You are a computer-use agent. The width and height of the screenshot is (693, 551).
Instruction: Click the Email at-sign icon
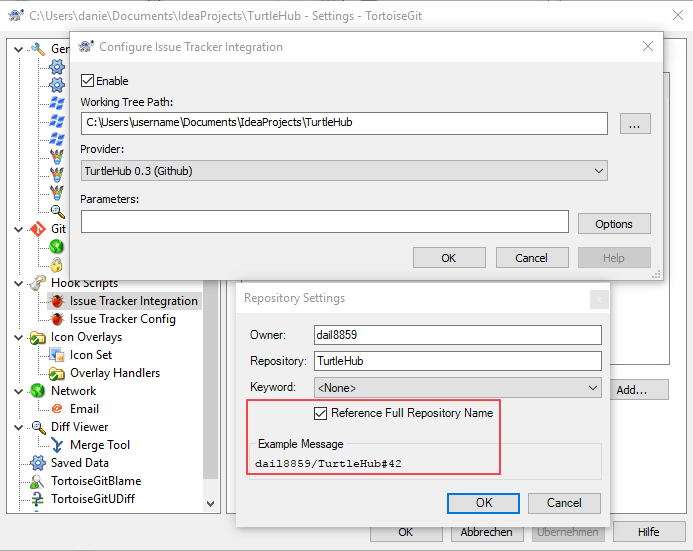[x=57, y=409]
